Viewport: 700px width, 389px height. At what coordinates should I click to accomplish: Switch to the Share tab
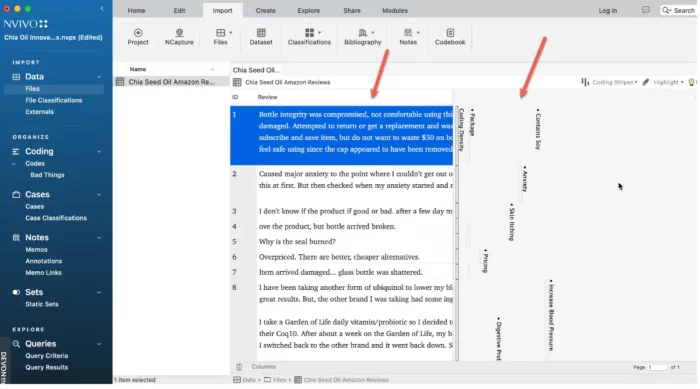352,10
